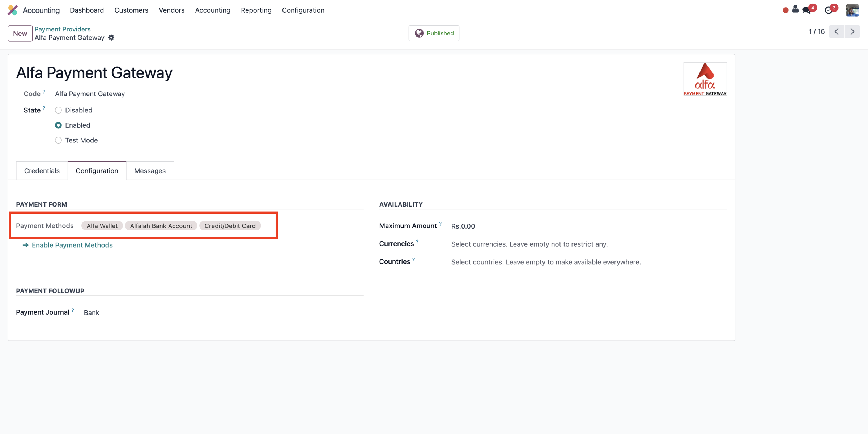Switch to the Configuration tab in form
This screenshot has height=434, width=868.
[97, 171]
